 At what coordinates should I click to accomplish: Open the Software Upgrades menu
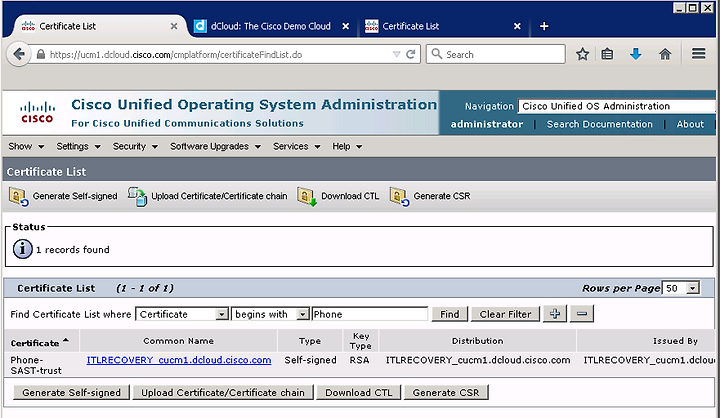215,147
